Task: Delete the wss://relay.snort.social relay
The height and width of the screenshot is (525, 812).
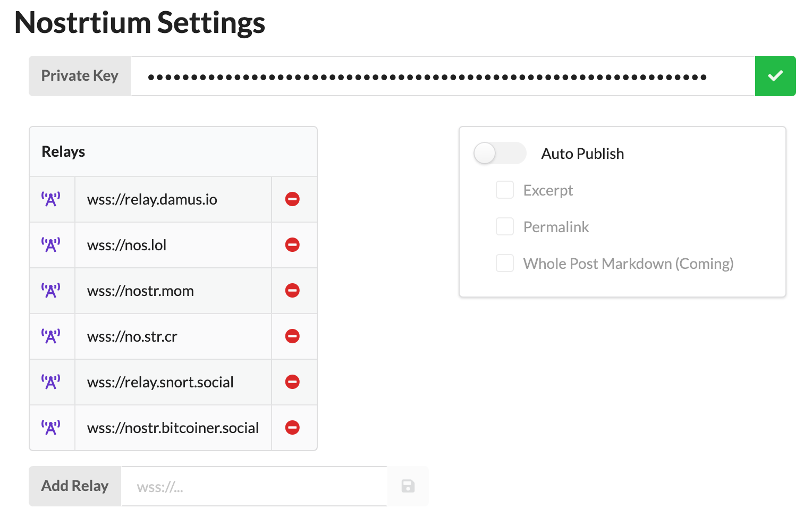Action: 292,382
